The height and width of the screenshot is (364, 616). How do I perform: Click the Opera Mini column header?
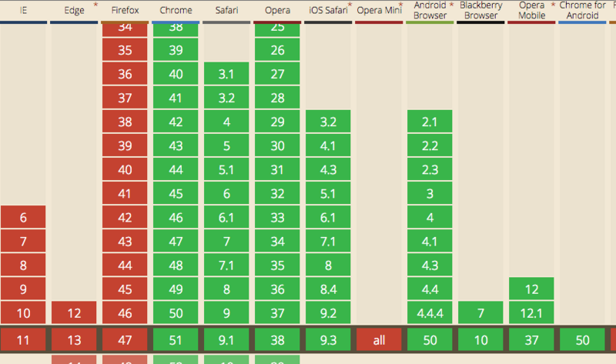coord(379,10)
